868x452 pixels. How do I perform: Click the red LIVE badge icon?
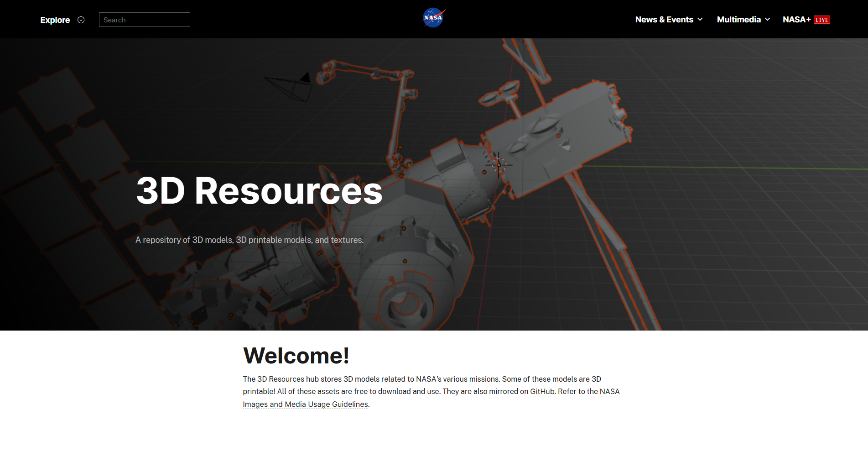822,20
